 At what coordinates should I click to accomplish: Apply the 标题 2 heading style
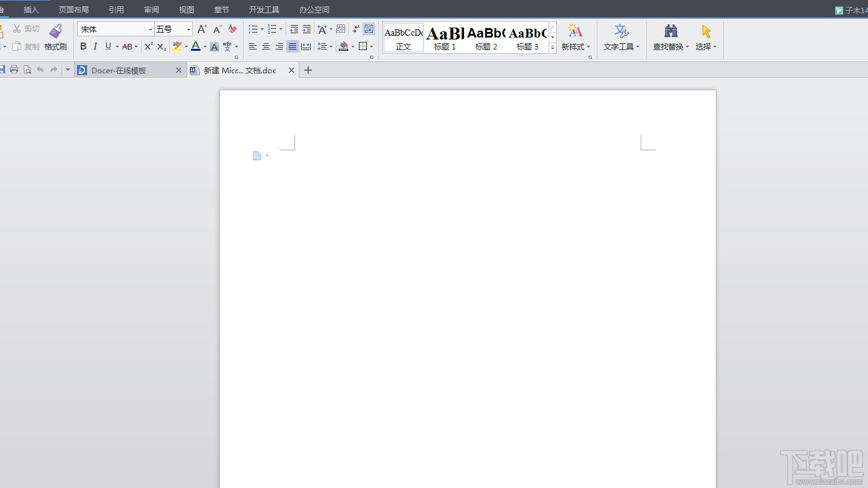486,38
